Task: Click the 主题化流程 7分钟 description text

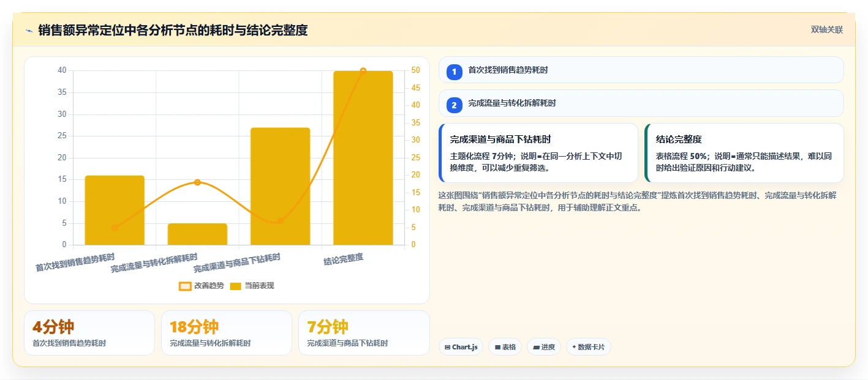Action: (x=537, y=162)
